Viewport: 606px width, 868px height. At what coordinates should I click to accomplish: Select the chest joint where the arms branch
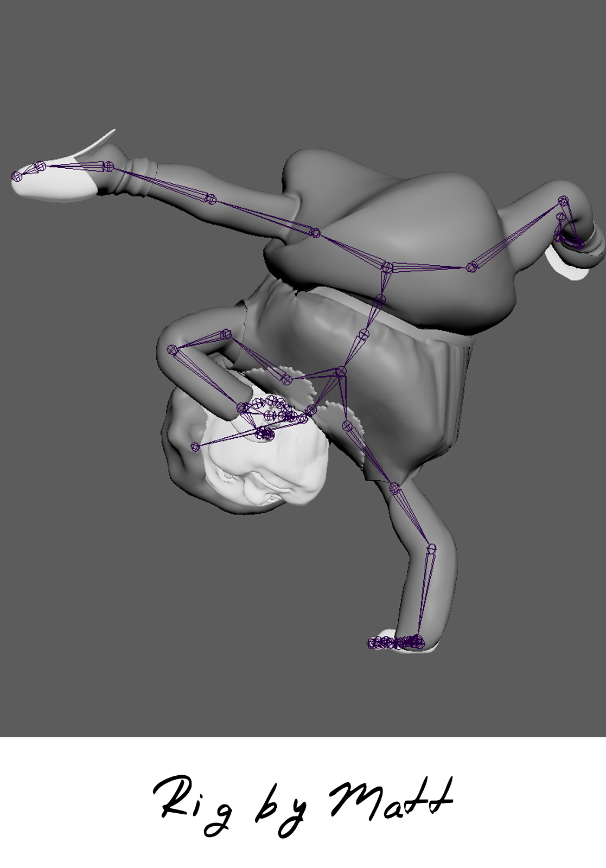pos(340,372)
